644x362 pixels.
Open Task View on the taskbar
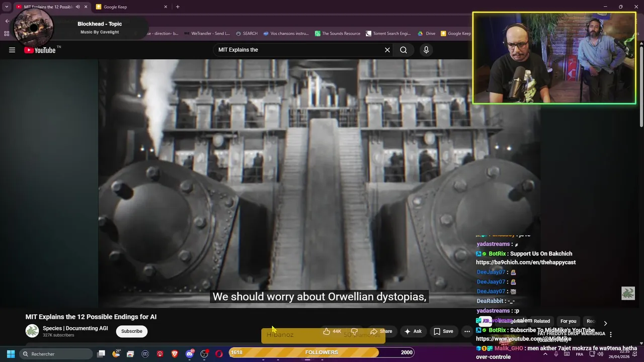click(x=101, y=354)
